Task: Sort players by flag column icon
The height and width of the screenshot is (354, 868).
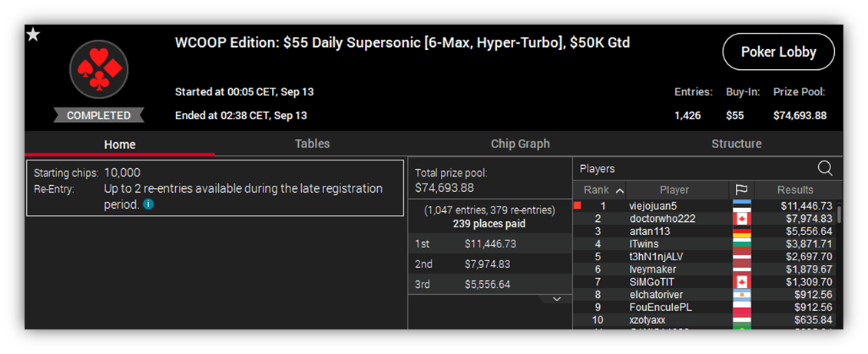Action: click(x=741, y=190)
